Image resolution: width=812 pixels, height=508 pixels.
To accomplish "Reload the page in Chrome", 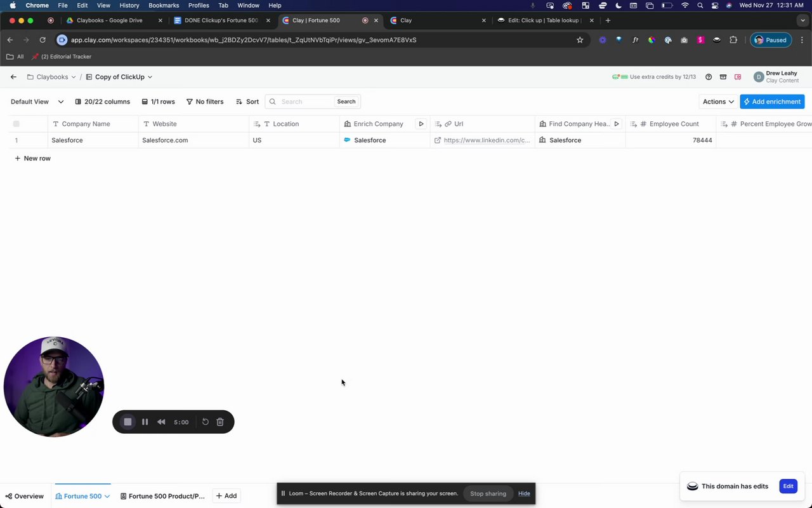I will point(43,40).
